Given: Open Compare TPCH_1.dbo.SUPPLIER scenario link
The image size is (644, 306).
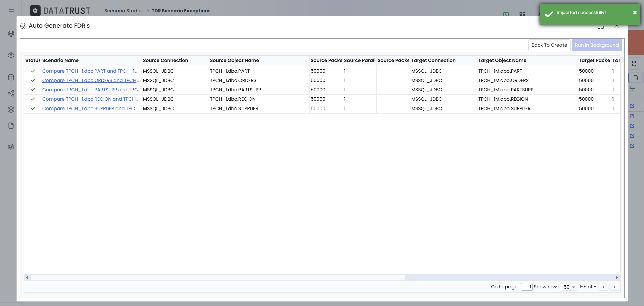Looking at the screenshot, I should coord(90,108).
